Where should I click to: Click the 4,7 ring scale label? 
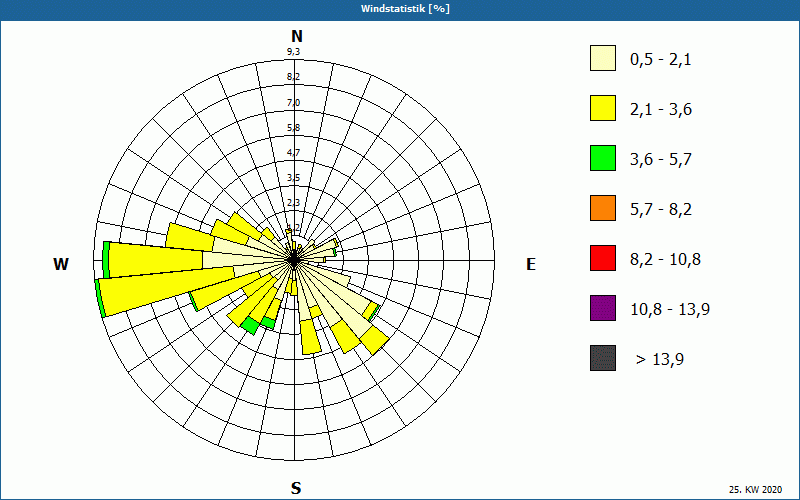pos(293,152)
